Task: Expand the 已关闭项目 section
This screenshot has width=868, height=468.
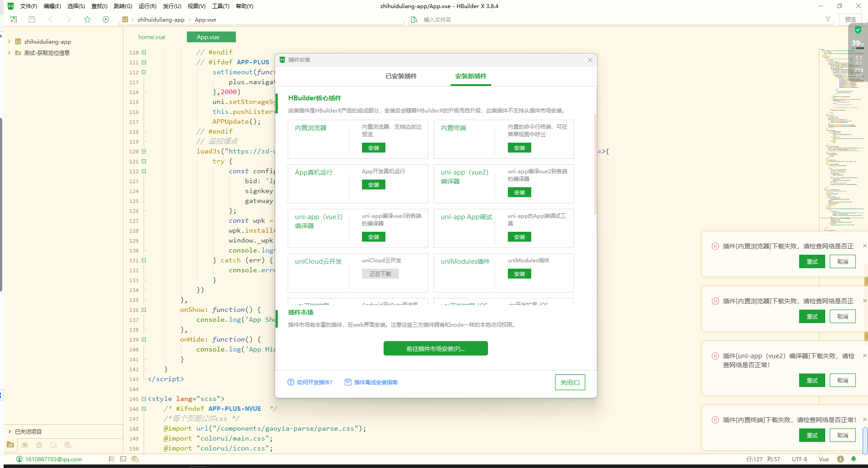Action: click(x=9, y=432)
